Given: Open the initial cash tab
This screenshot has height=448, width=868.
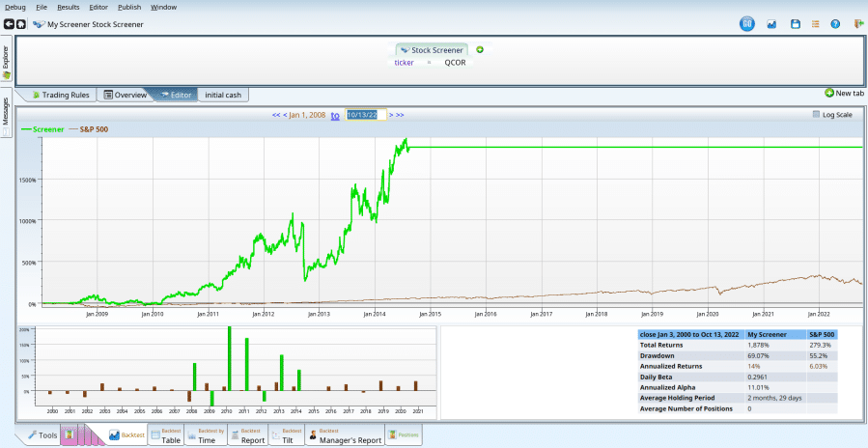Looking at the screenshot, I should click(x=223, y=95).
